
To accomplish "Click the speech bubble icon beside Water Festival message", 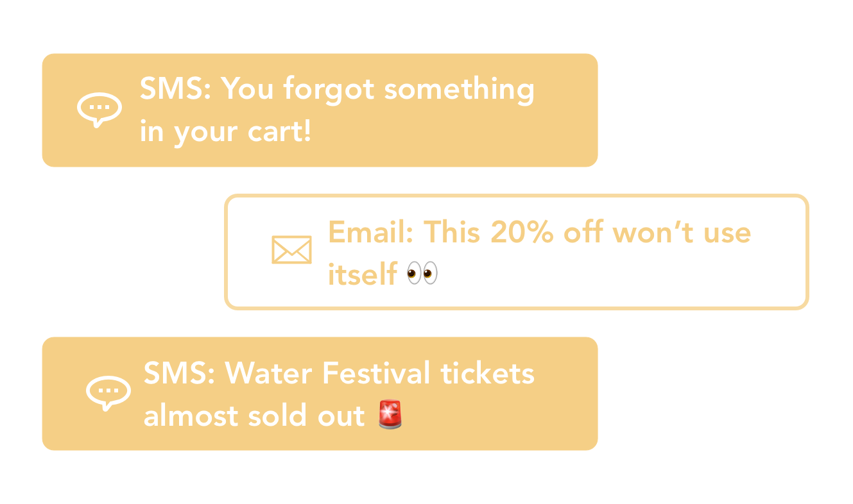I will tap(108, 393).
